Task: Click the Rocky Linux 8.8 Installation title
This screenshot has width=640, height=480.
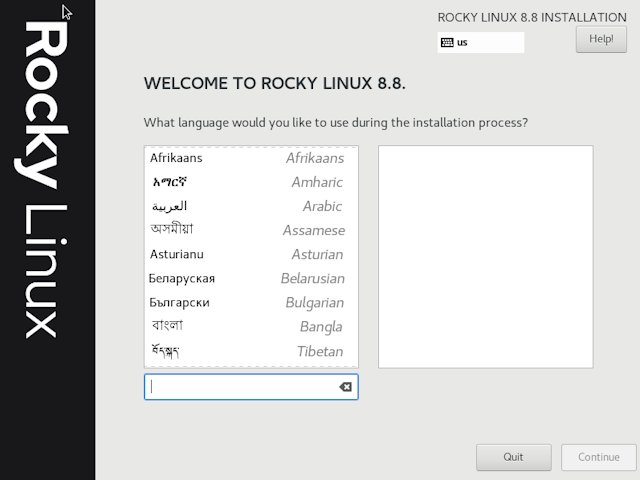Action: pyautogui.click(x=532, y=17)
